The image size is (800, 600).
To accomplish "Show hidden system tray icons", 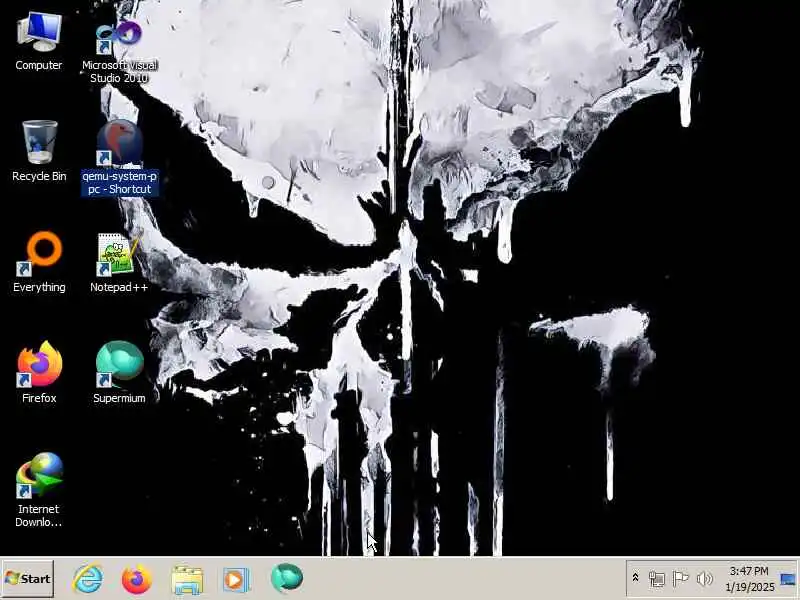I will [636, 578].
